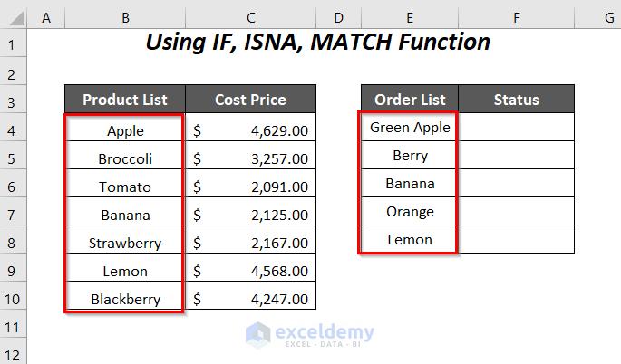This screenshot has width=621, height=364.
Task: Select column E header
Action: (x=410, y=16)
